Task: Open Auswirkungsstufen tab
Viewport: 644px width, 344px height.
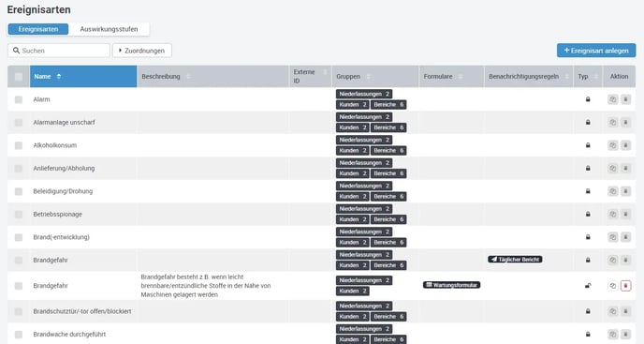Action: (x=109, y=29)
